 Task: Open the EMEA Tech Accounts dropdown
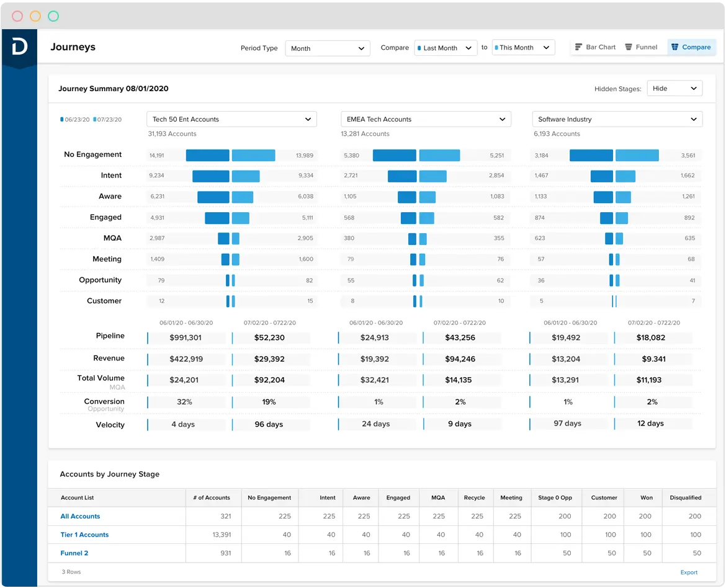point(425,118)
